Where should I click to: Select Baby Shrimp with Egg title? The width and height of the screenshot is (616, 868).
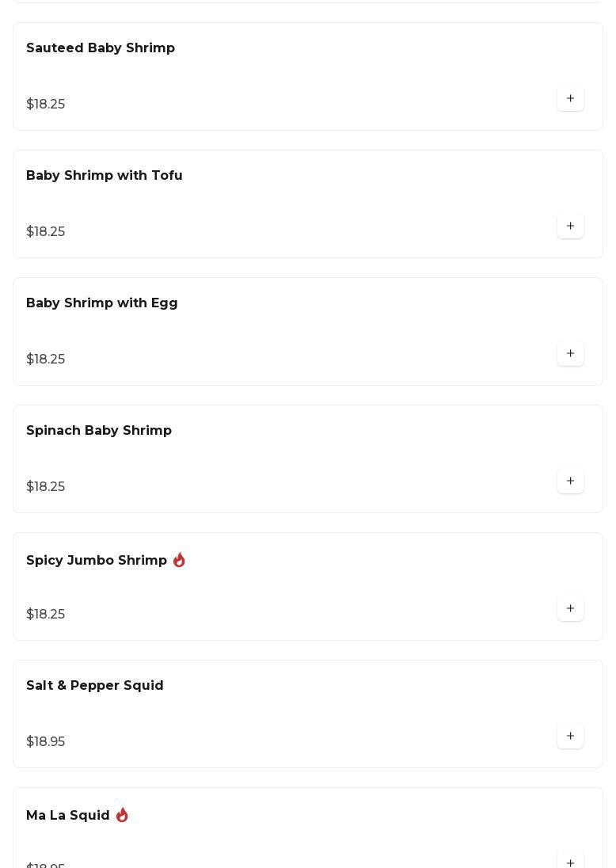pyautogui.click(x=102, y=303)
